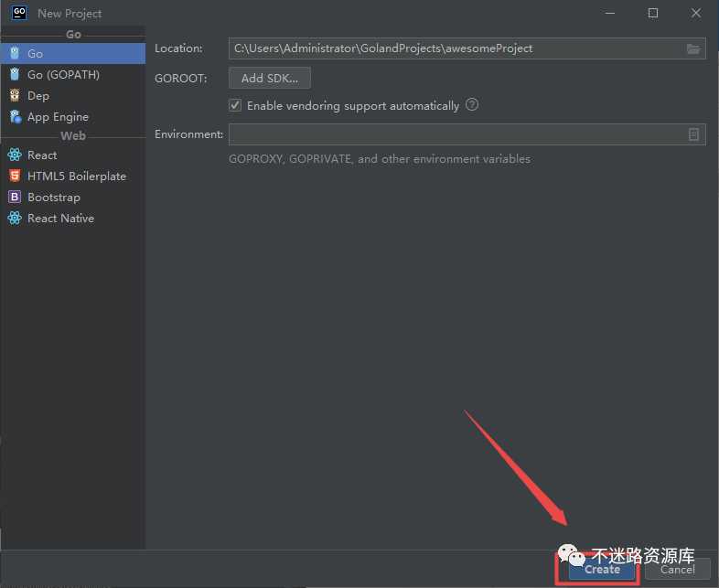Select the React web template

(73, 155)
